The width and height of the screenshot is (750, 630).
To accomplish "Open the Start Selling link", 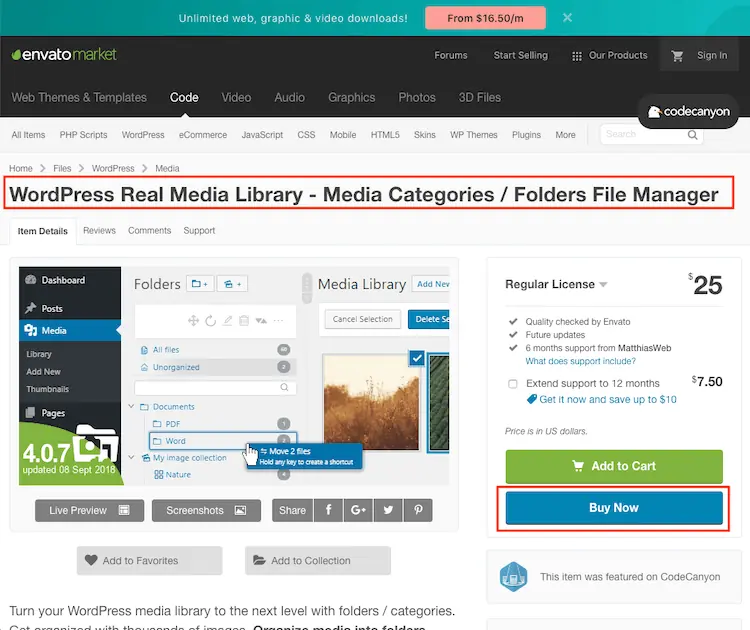I will (x=520, y=55).
